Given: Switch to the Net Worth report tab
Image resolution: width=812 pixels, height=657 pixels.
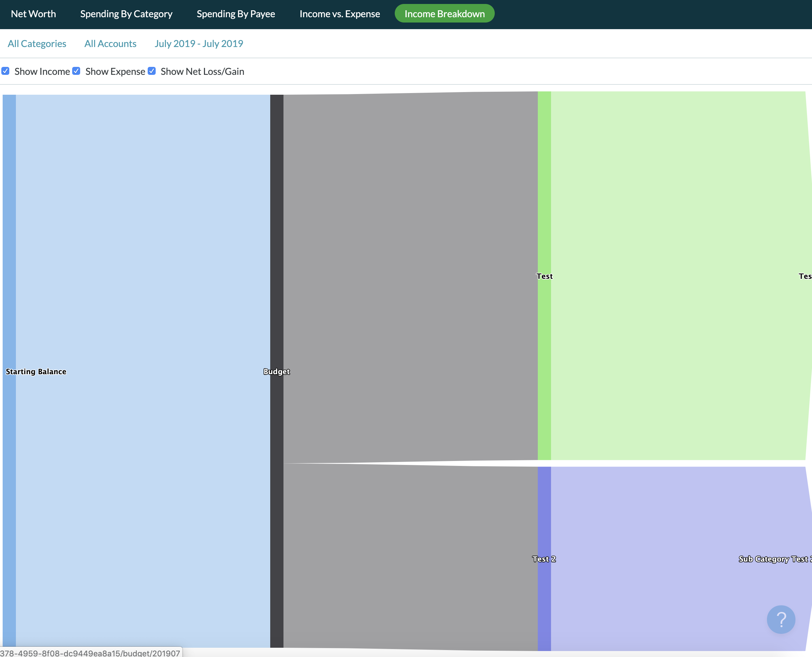Looking at the screenshot, I should pos(33,14).
